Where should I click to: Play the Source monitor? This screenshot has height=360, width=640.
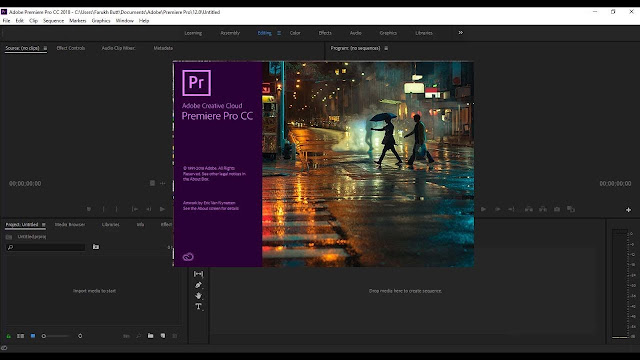[162, 209]
